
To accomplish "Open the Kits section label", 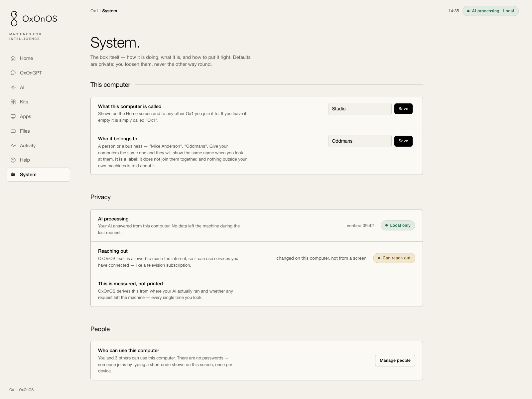I will tap(24, 102).
